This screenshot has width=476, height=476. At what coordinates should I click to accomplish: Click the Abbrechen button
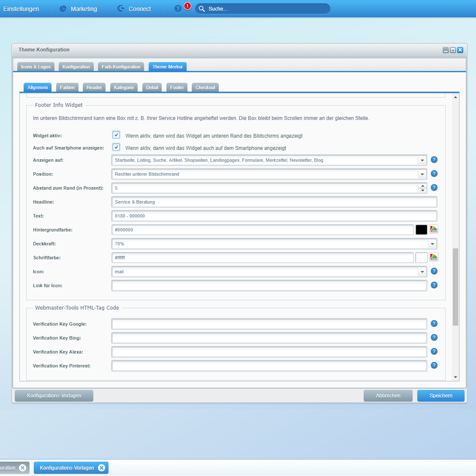(x=388, y=396)
